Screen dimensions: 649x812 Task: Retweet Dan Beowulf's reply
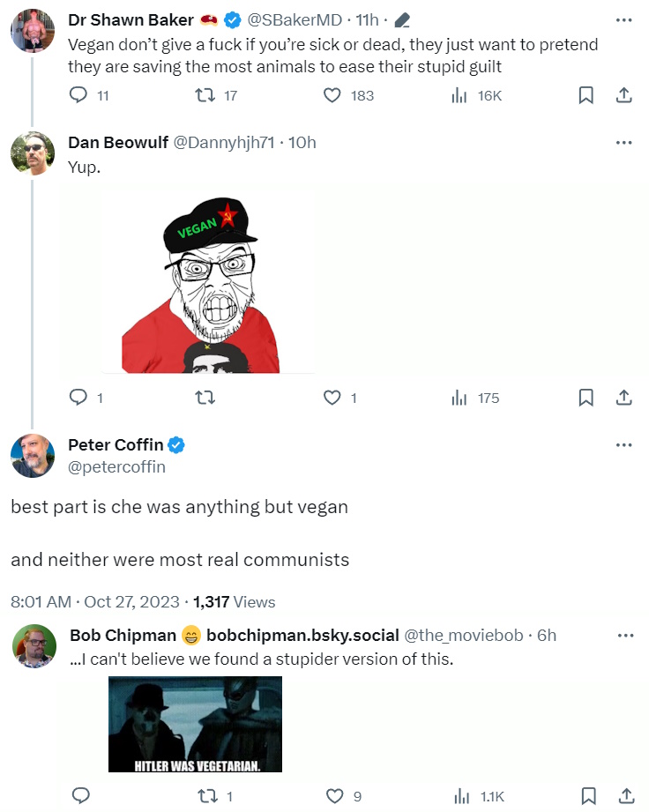(206, 398)
